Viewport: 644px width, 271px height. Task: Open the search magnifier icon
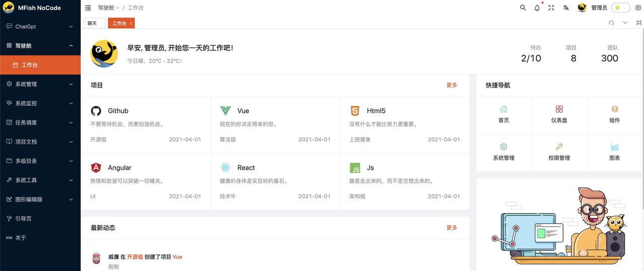(x=523, y=8)
